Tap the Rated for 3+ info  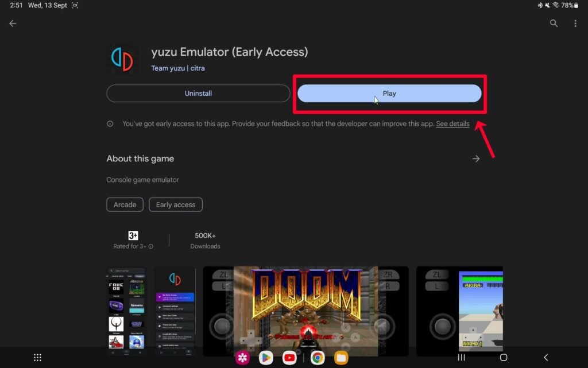[x=133, y=241]
